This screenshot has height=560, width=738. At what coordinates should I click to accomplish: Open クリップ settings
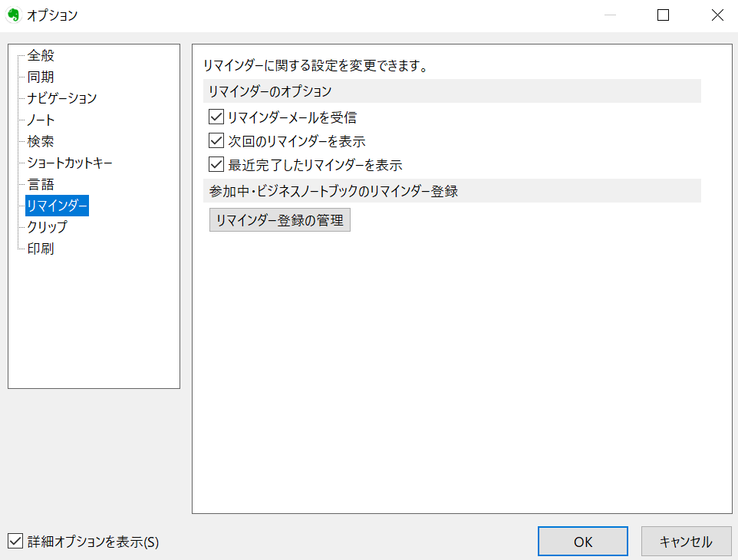tap(47, 227)
